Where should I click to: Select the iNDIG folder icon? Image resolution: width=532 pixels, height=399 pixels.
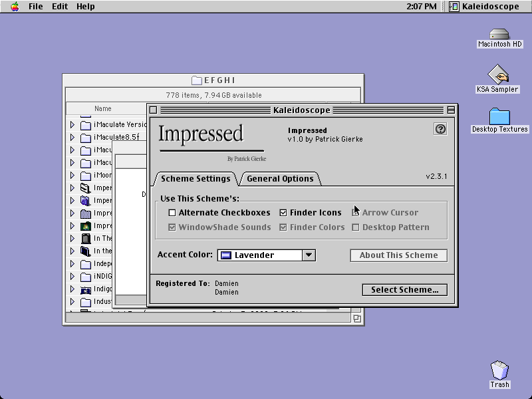(86, 277)
